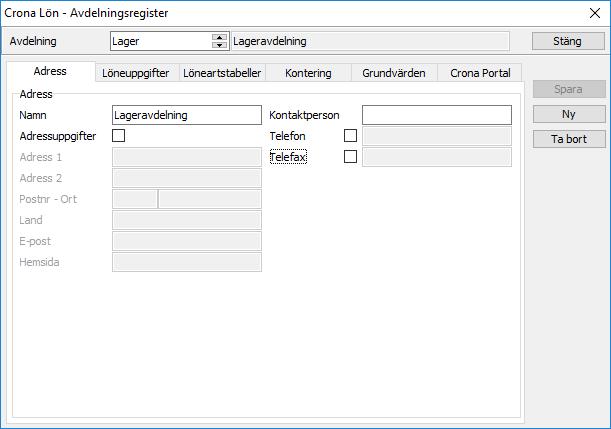Image resolution: width=611 pixels, height=429 pixels.
Task: Click the Hemsida field
Action: pyautogui.click(x=187, y=262)
